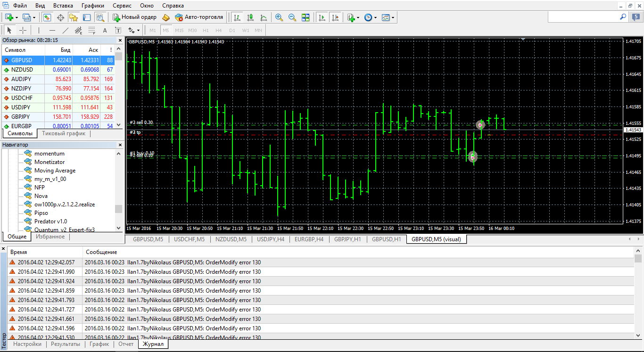644x352 pixels.
Task: Switch timeframe to W1
Action: [x=246, y=30]
